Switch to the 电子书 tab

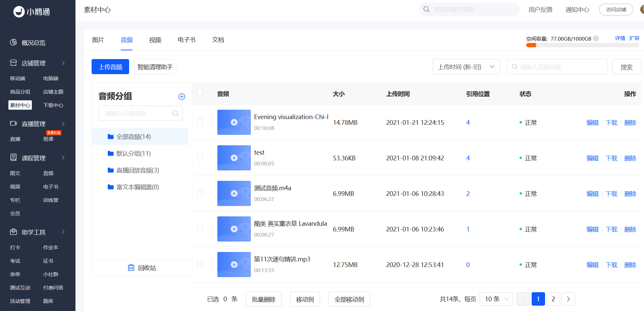pos(186,40)
